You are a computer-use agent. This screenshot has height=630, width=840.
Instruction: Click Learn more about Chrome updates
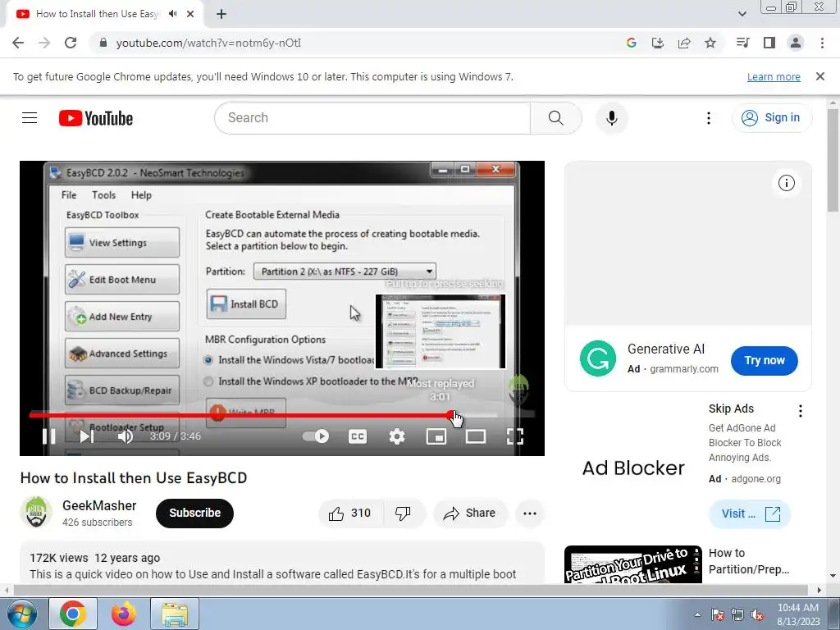click(774, 76)
